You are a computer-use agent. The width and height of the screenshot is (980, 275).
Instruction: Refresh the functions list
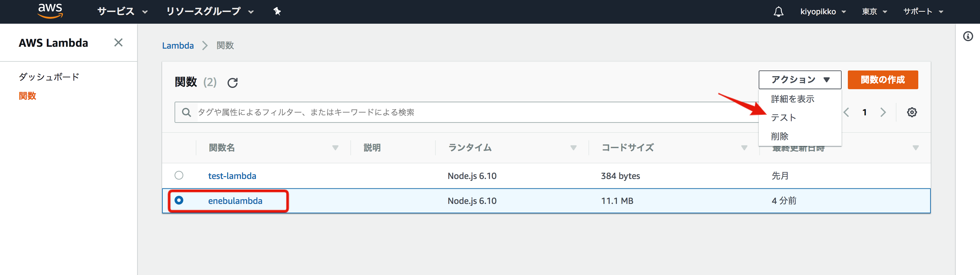point(233,83)
